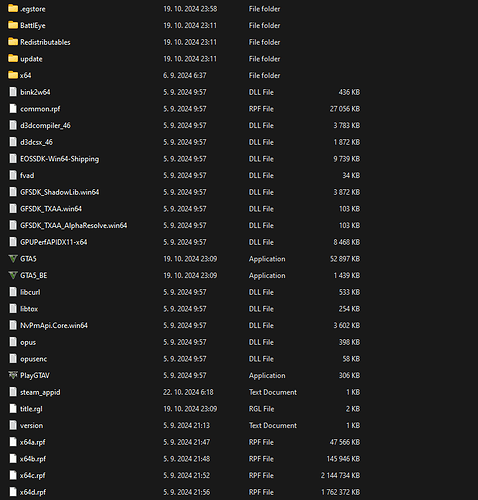The width and height of the screenshot is (478, 500).
Task: Select the opusenc file icon
Action: pyautogui.click(x=13, y=359)
